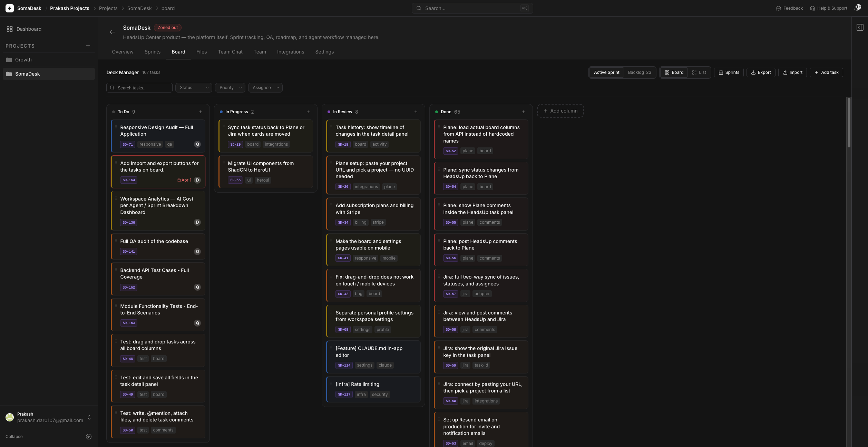Toggle the right side panel icon
The image size is (868, 447).
pos(860,27)
